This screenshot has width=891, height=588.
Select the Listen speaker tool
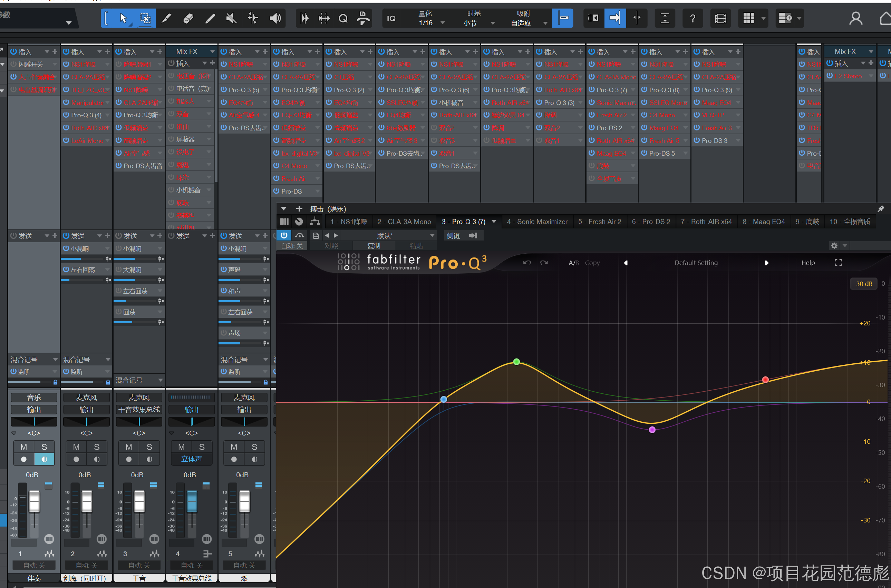[x=275, y=18]
